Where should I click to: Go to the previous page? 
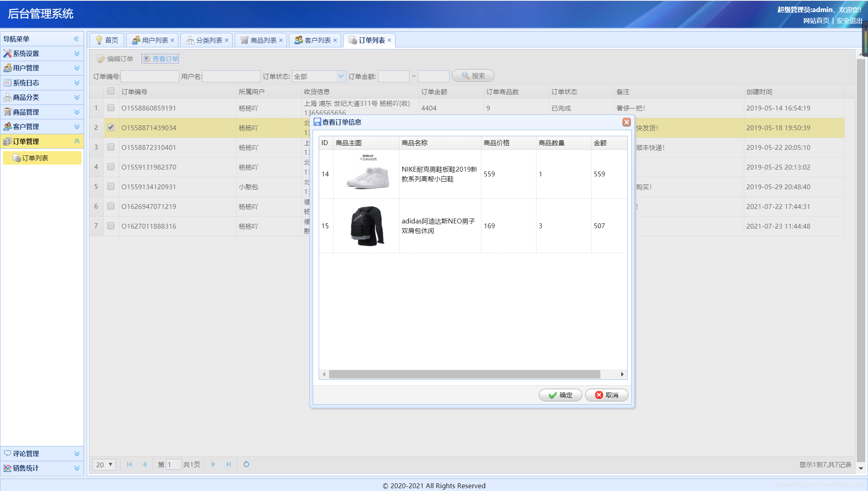[x=145, y=464]
